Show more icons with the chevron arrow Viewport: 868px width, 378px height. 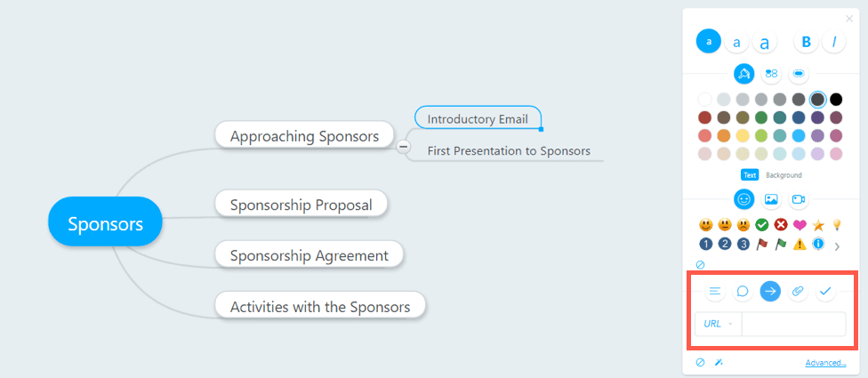pyautogui.click(x=835, y=245)
